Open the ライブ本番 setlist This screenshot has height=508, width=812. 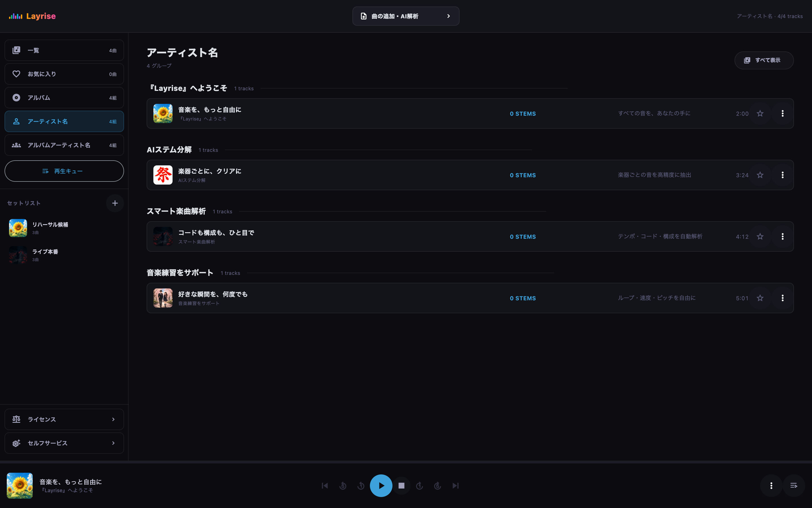tap(64, 255)
